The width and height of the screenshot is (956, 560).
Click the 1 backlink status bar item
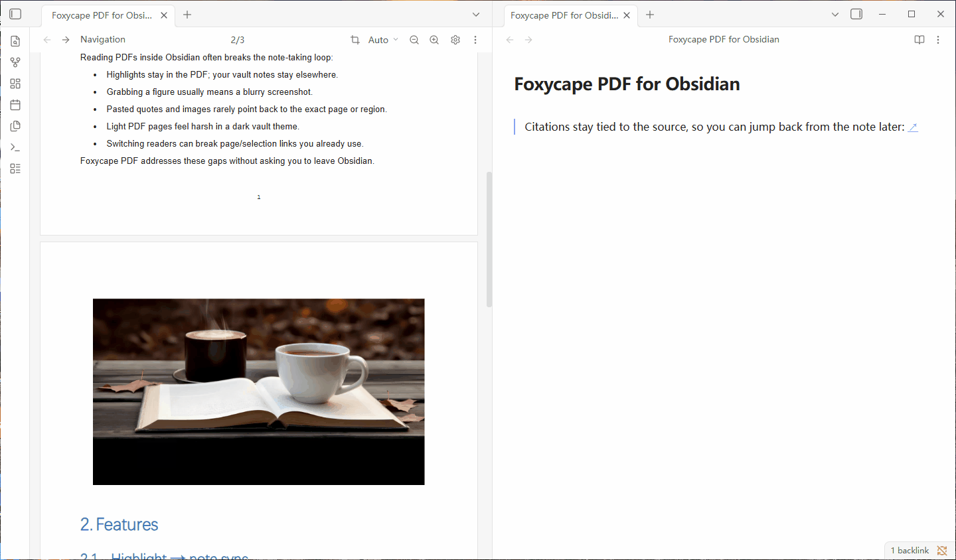[x=910, y=551]
